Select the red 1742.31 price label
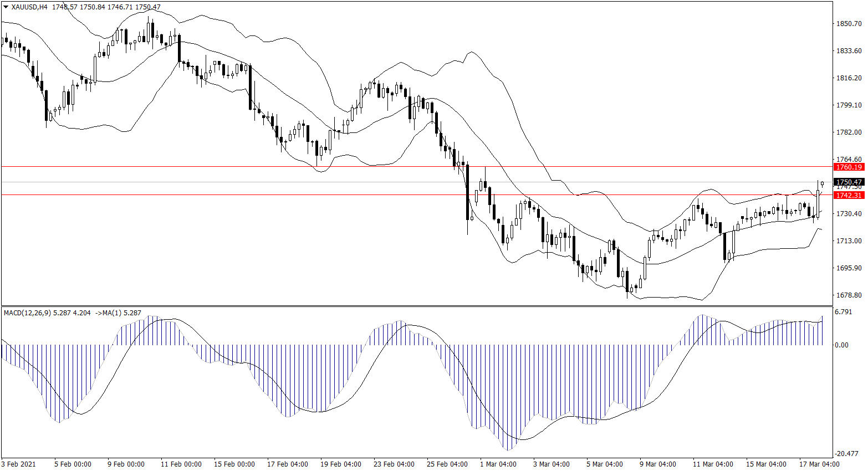 (849, 195)
